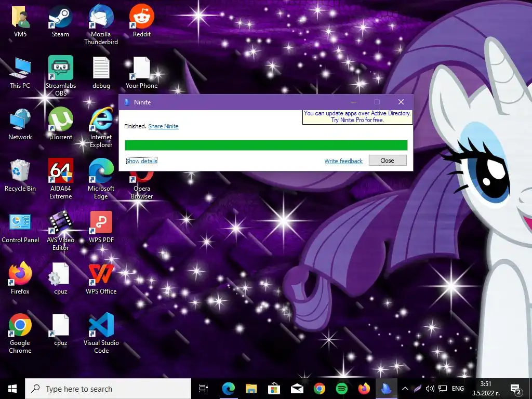Open Task View from the taskbar
Screen dimensions: 532x399
(x=204, y=389)
